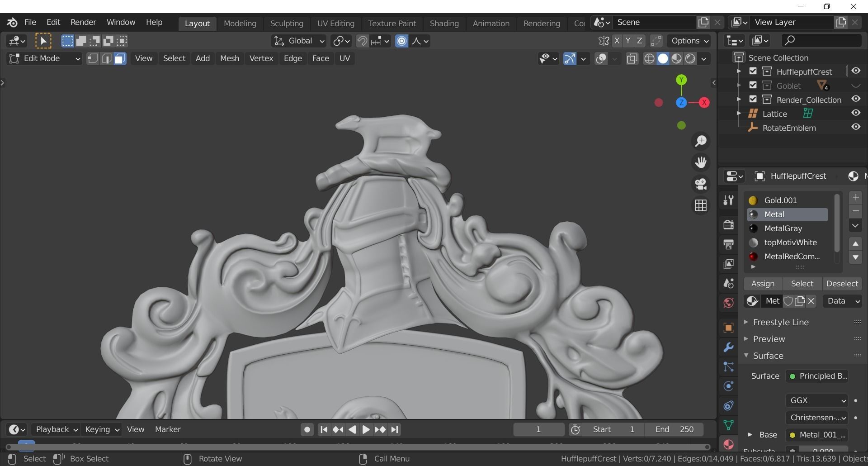
Task: Open the Scene properties tab icon
Action: point(728,283)
